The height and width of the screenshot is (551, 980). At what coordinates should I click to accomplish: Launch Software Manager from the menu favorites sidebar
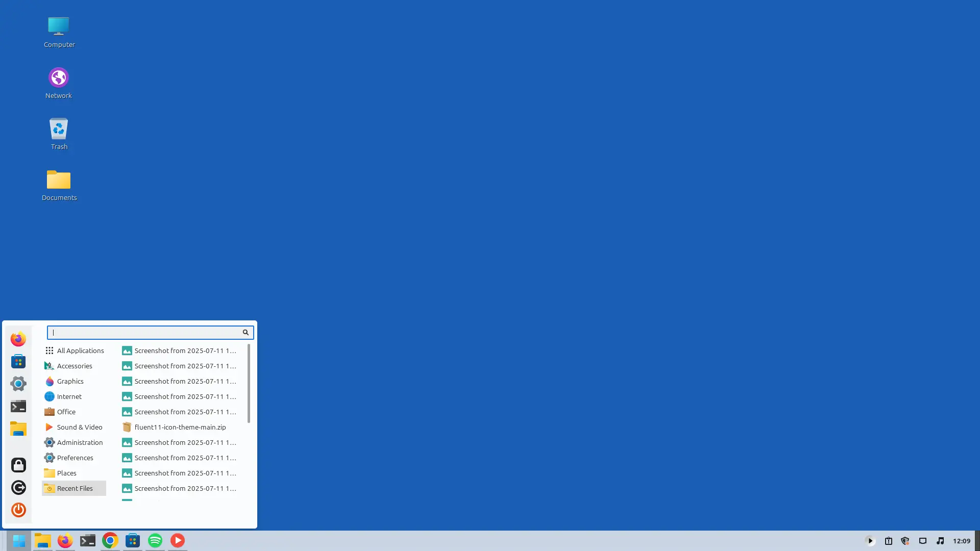click(18, 362)
